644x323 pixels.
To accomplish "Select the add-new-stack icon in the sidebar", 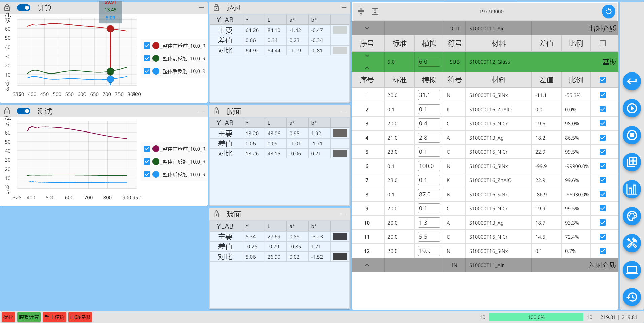I will point(632,162).
